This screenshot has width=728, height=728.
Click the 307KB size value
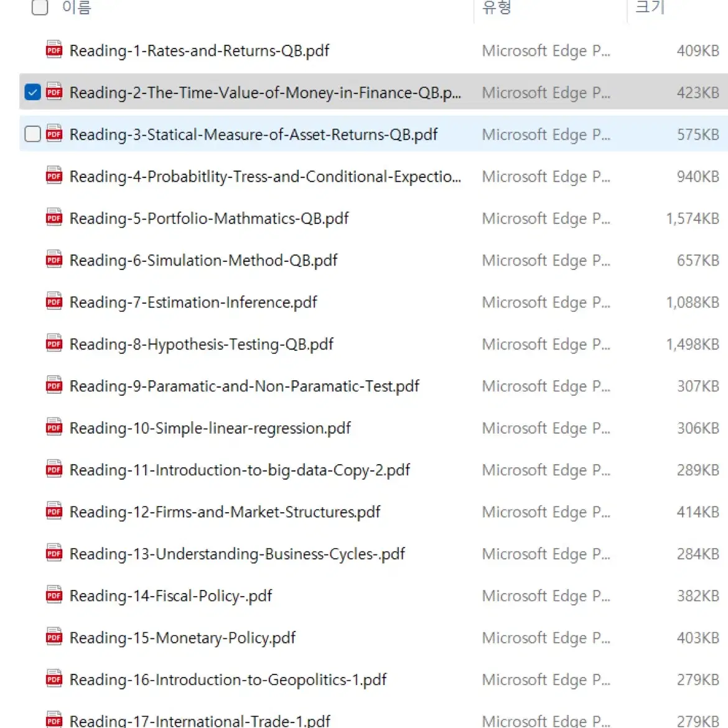tap(698, 386)
